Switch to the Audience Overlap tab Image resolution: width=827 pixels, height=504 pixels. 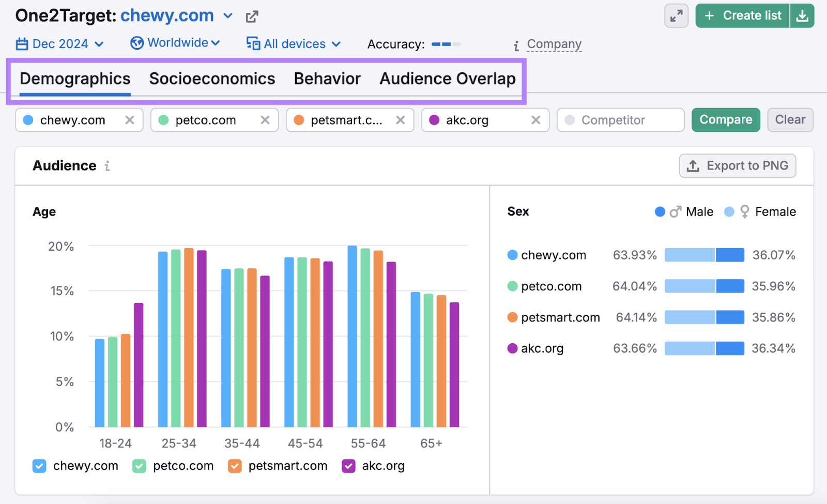point(448,79)
